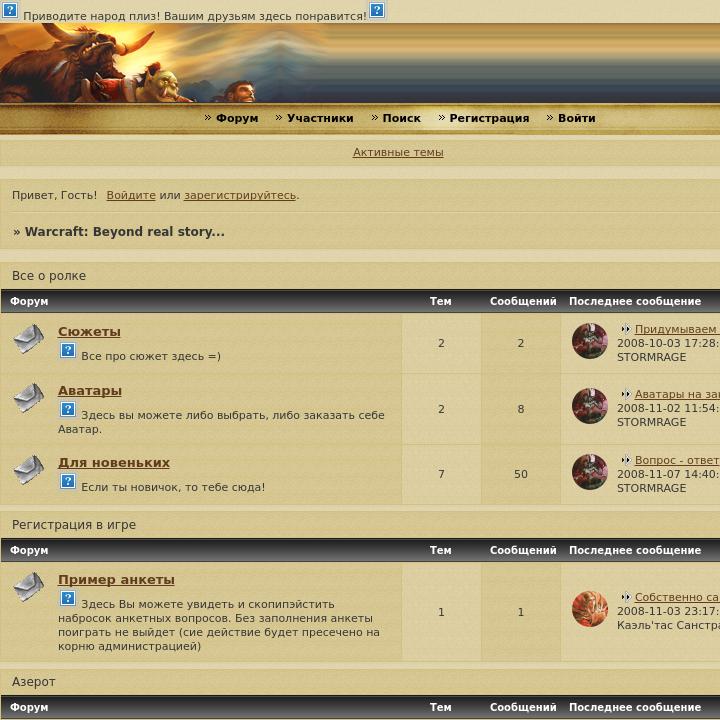The height and width of the screenshot is (720, 720).
Task: Open the Придумываем last message link
Action: 677,329
